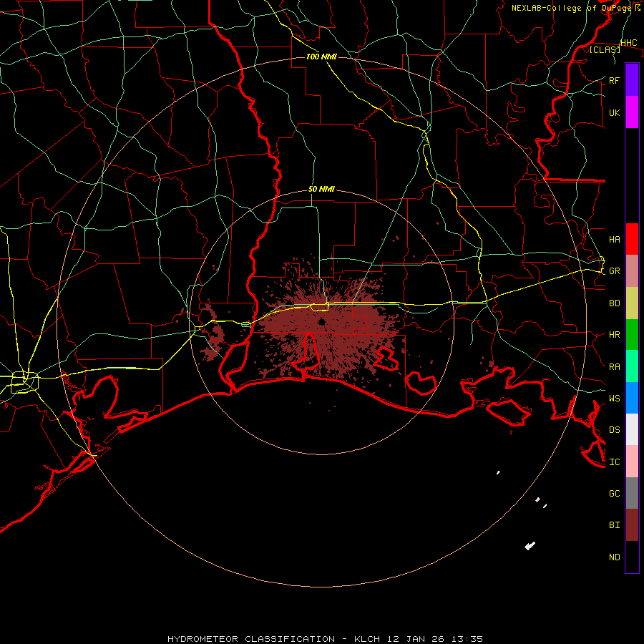The height and width of the screenshot is (644, 644).
Task: Click the RF legend label
Action: [614, 80]
